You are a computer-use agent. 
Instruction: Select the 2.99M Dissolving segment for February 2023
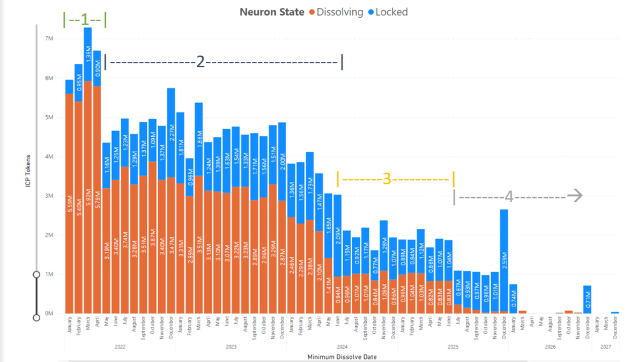(x=189, y=255)
